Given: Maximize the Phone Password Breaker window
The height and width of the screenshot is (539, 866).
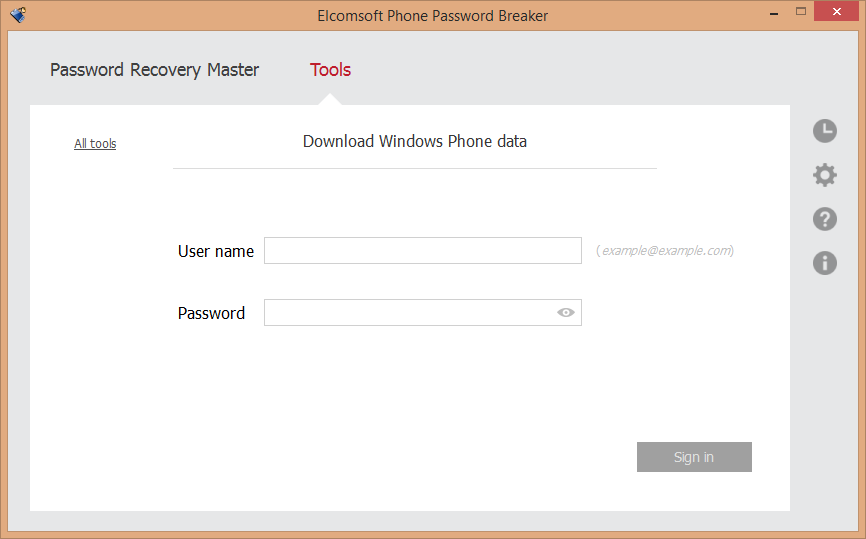Looking at the screenshot, I should point(801,11).
